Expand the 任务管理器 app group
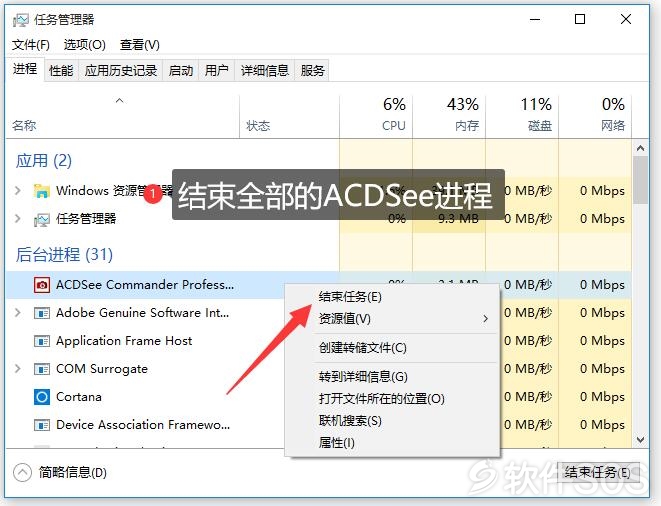The width and height of the screenshot is (661, 506). pos(18,218)
